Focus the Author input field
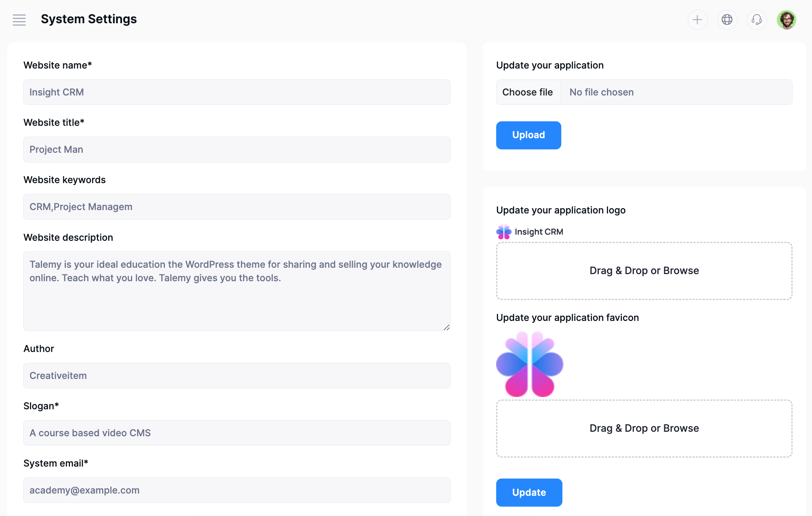Viewport: 812px width, 516px height. click(236, 376)
